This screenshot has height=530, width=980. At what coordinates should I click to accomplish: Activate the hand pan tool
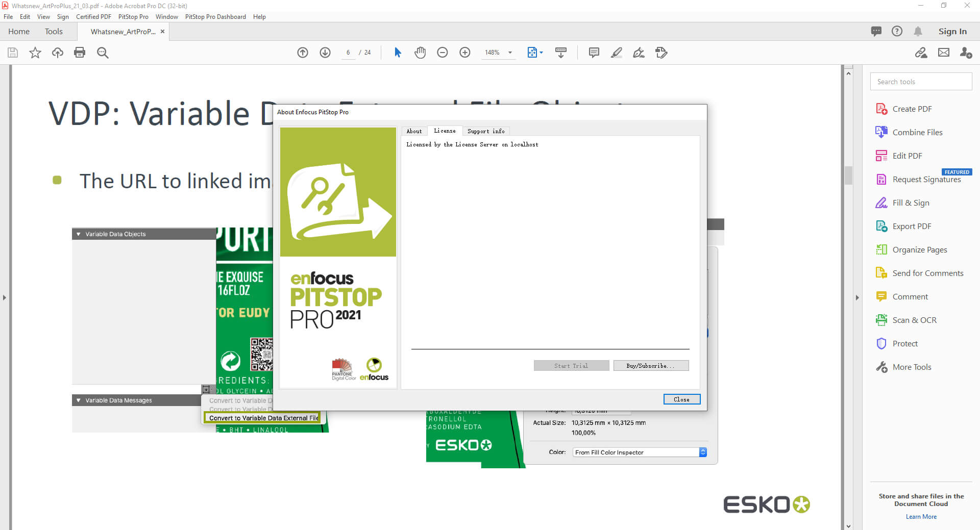(420, 53)
